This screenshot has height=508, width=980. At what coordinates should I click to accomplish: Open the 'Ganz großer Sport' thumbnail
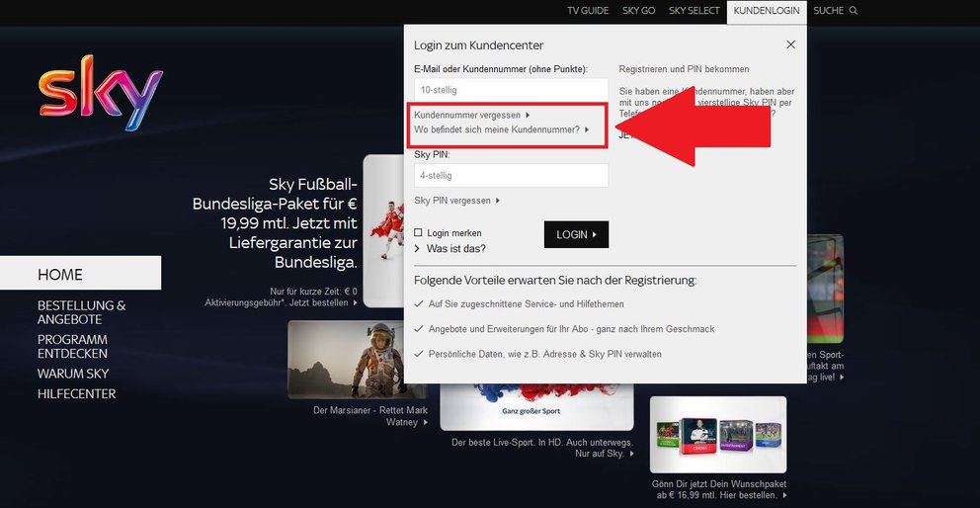click(x=536, y=407)
